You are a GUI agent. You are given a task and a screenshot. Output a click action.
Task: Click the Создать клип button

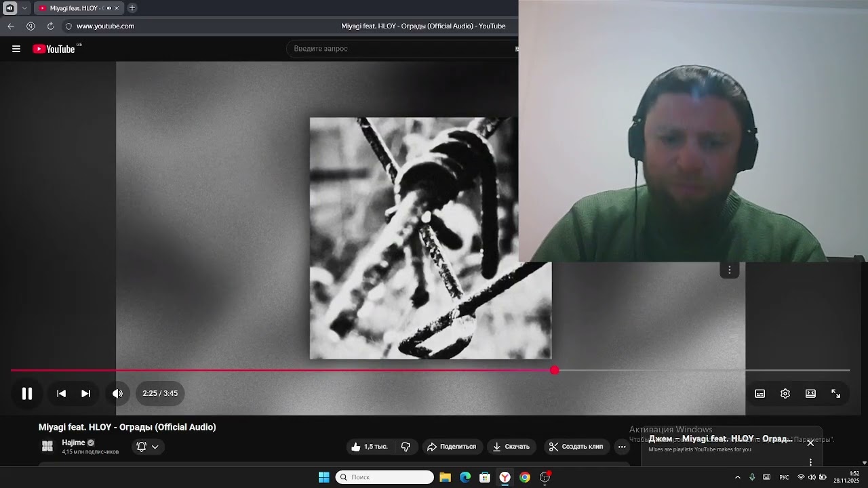click(576, 447)
